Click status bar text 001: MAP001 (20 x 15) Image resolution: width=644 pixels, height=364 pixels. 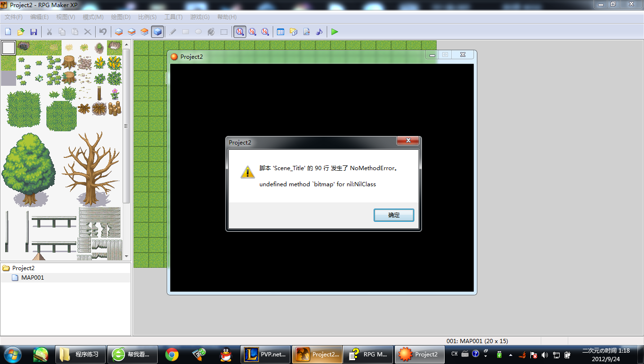pos(477,341)
